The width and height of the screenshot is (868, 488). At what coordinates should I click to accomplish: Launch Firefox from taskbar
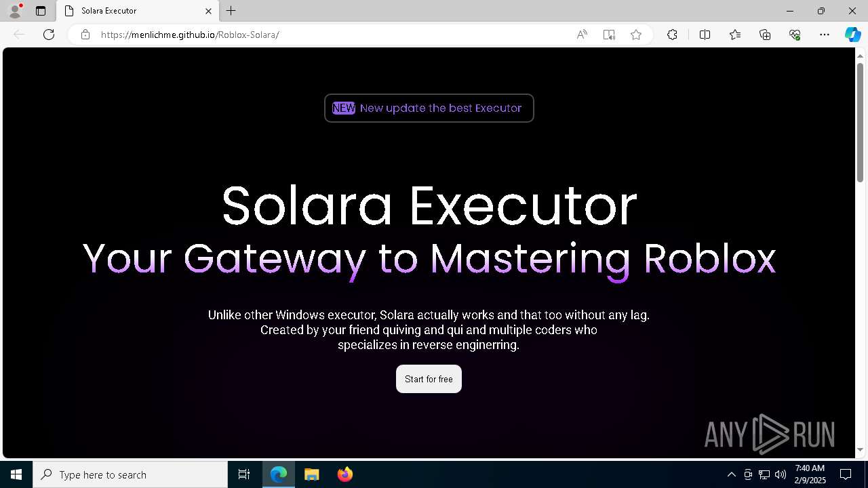345,474
